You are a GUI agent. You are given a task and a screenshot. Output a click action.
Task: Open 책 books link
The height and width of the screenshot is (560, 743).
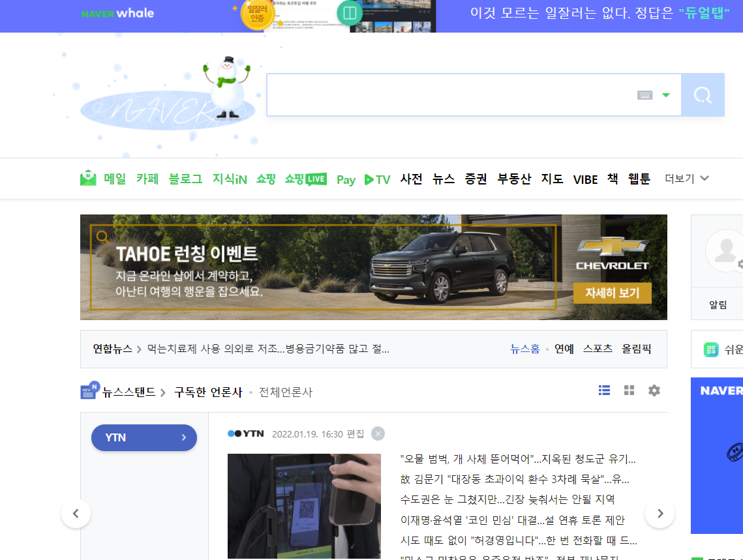coord(613,179)
